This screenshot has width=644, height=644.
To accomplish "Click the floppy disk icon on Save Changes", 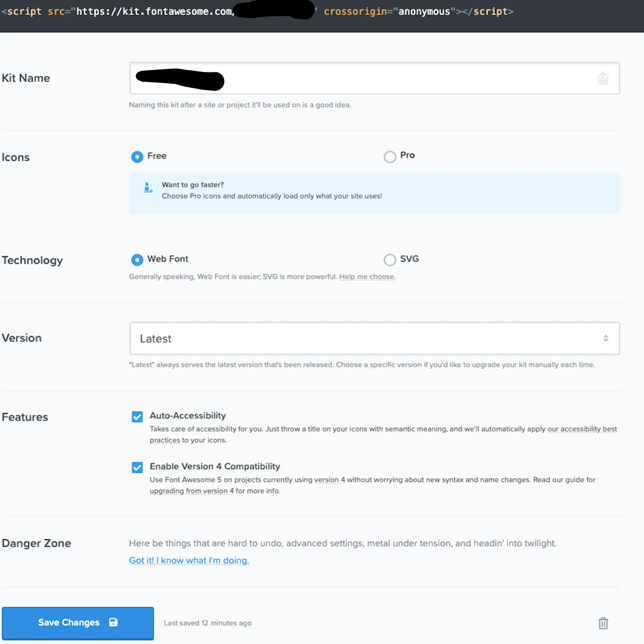I will (114, 622).
